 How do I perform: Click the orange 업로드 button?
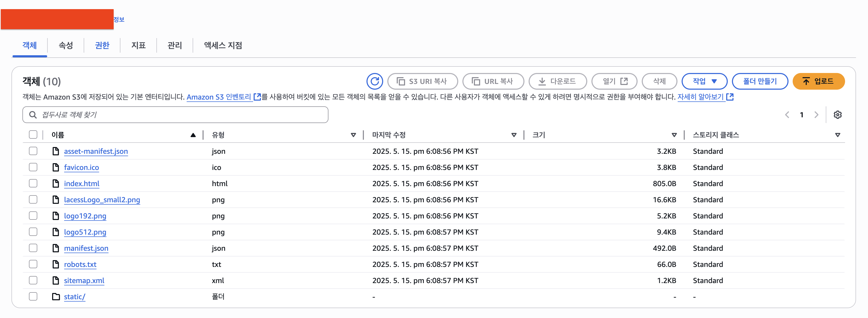pyautogui.click(x=818, y=81)
